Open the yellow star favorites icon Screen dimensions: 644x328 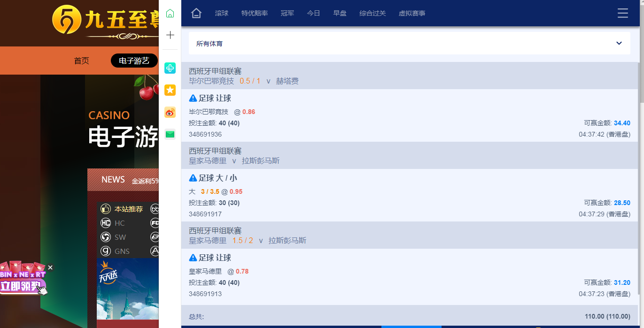pos(170,90)
